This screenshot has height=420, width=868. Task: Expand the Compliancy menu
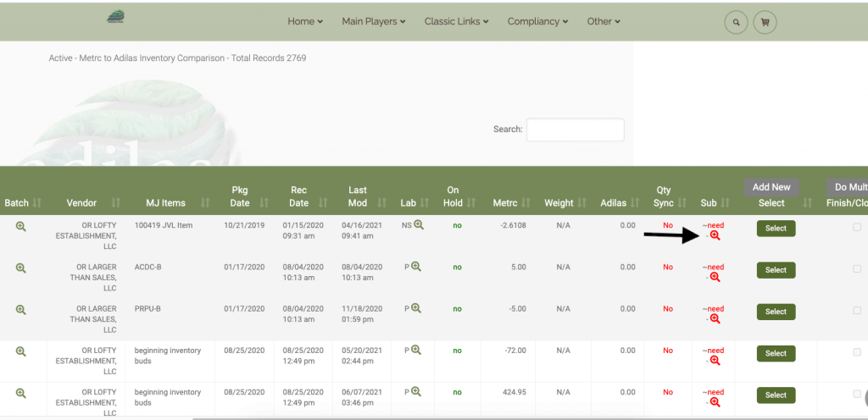pos(537,21)
